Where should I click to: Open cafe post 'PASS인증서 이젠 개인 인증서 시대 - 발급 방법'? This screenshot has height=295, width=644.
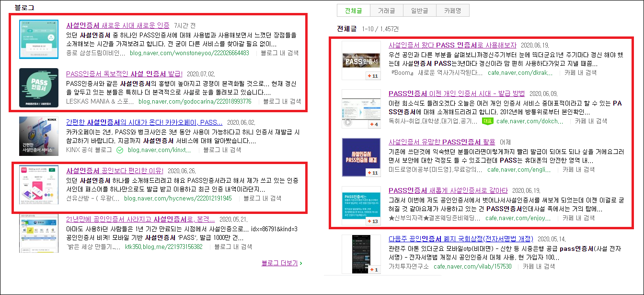[457, 94]
